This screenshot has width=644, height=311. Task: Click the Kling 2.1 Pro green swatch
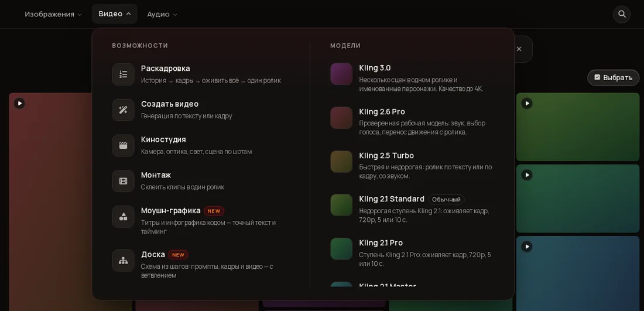click(x=341, y=249)
